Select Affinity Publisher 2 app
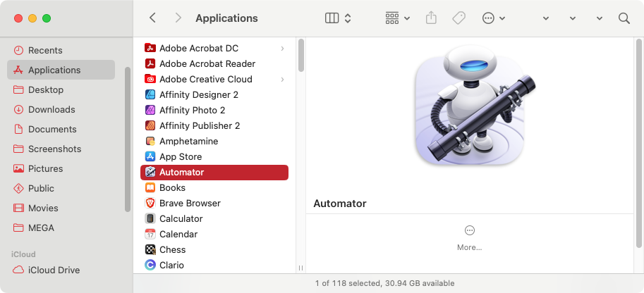Image resolution: width=644 pixels, height=293 pixels. pyautogui.click(x=214, y=125)
